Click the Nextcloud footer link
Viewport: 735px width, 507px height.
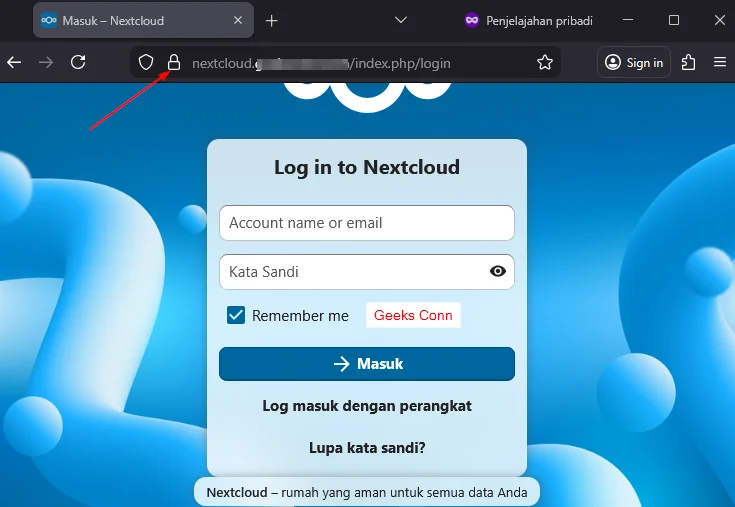coord(237,492)
